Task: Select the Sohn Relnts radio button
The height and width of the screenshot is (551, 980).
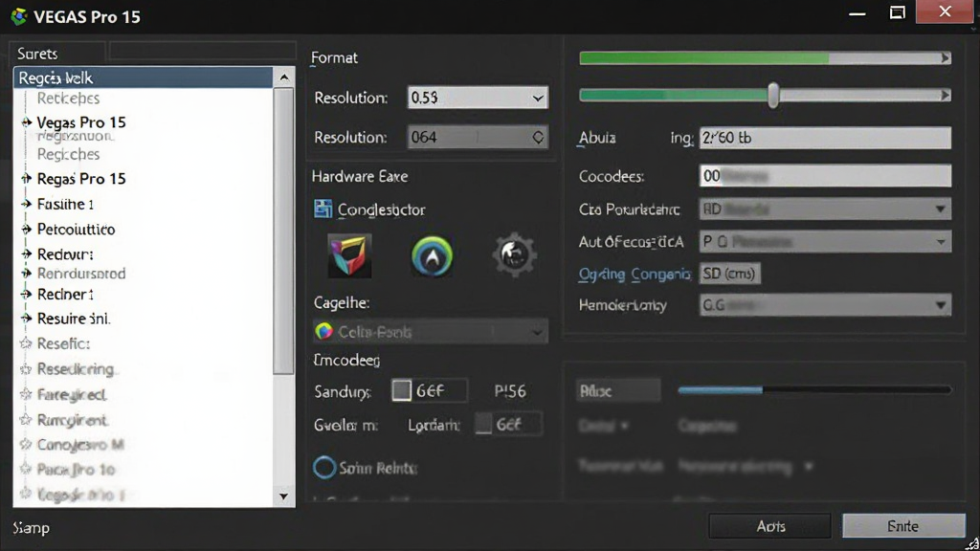Action: point(324,467)
